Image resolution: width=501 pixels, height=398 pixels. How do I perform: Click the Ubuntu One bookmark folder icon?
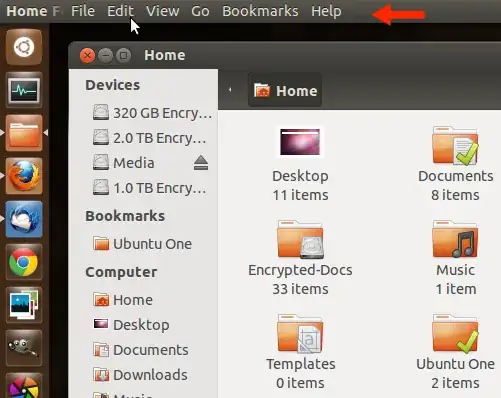[101, 243]
